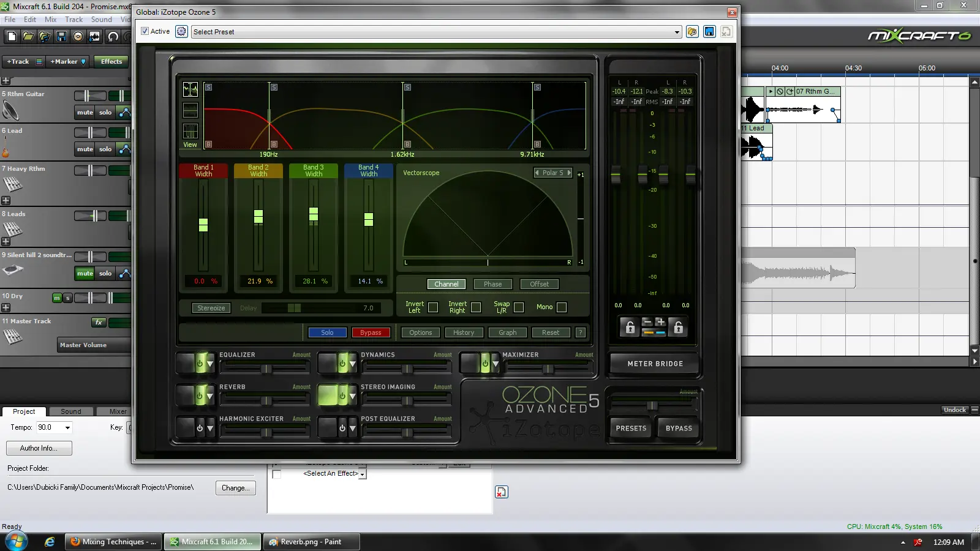
Task: Click the delete effect icon below the effects list
Action: (x=501, y=492)
